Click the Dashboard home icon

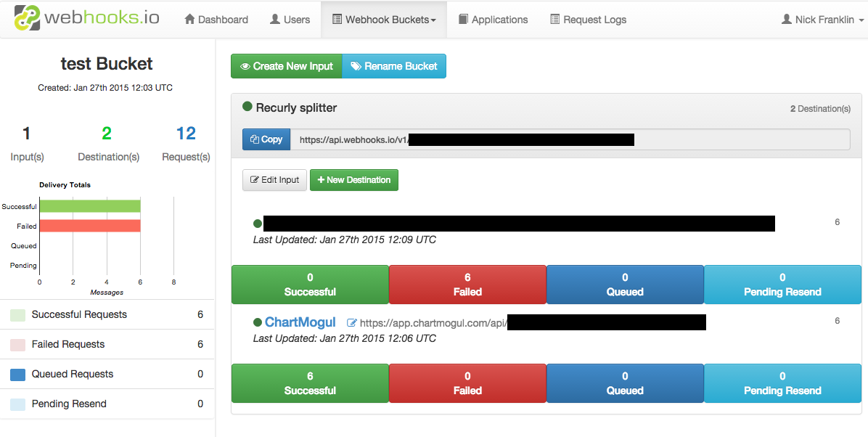(x=189, y=20)
